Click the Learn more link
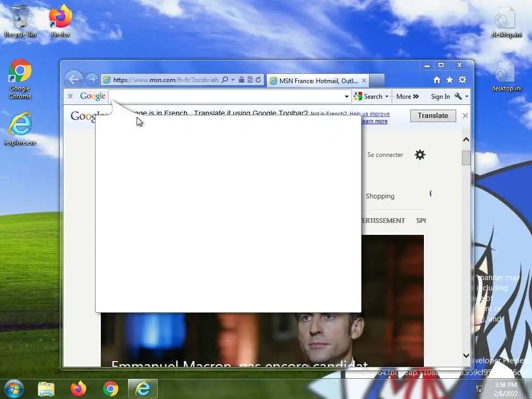The height and width of the screenshot is (399, 532). click(x=375, y=122)
